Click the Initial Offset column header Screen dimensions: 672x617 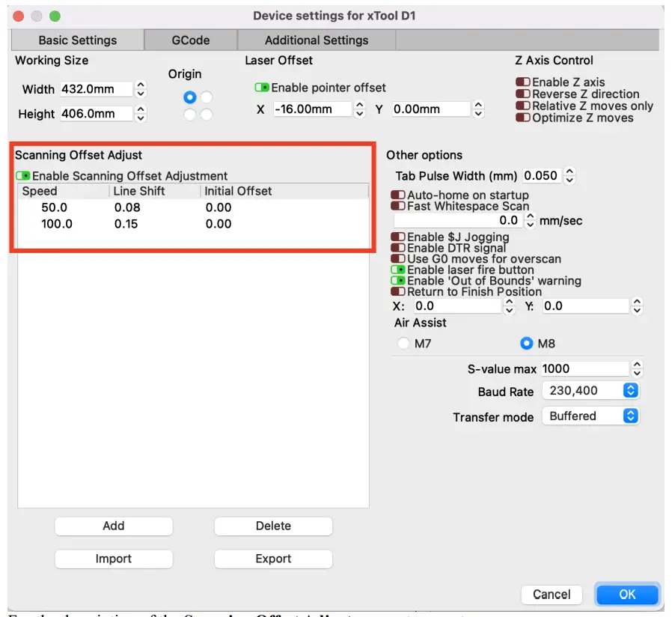tap(284, 191)
